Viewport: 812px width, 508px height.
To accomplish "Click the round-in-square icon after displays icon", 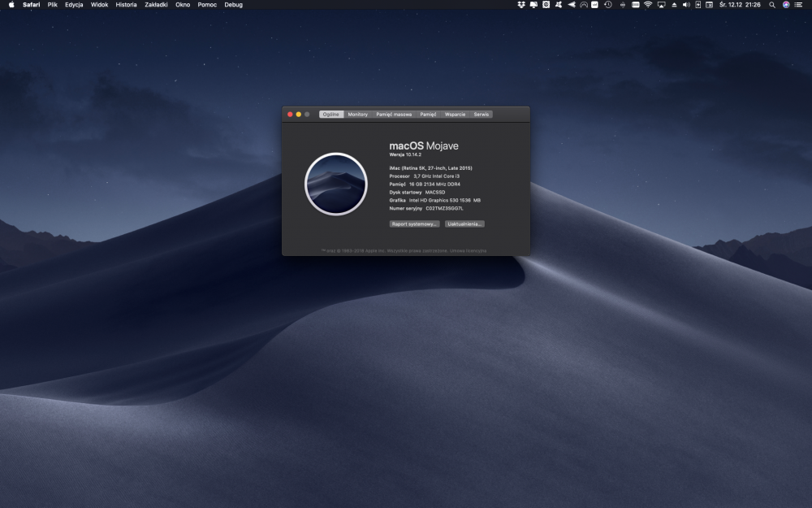I will [546, 5].
